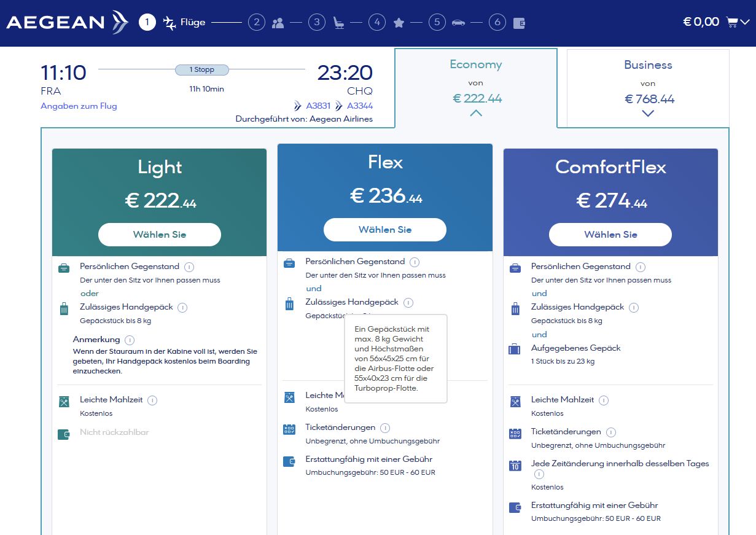Viewport: 756px width, 535px height.
Task: Open the shopping cart icon
Action: tap(731, 23)
